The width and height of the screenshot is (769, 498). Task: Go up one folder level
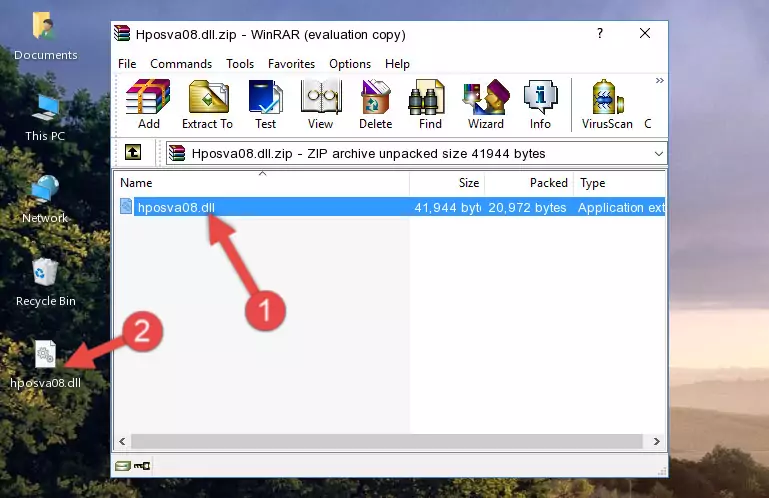tap(133, 153)
